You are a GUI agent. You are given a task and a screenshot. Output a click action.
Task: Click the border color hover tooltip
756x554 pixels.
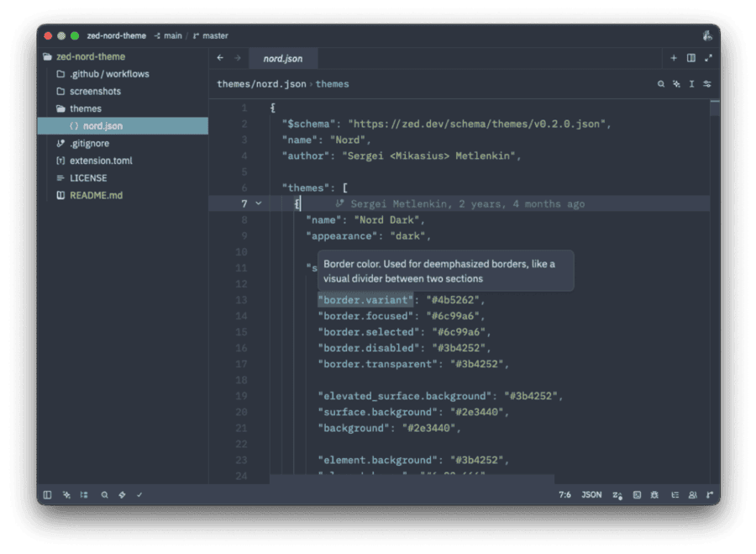click(445, 271)
